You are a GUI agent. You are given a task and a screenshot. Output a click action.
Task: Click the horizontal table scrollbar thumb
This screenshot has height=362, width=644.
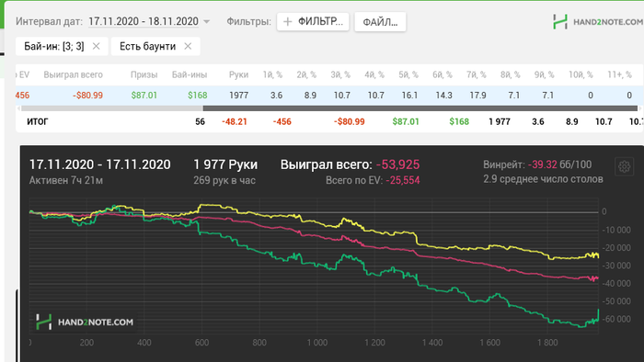pos(420,108)
